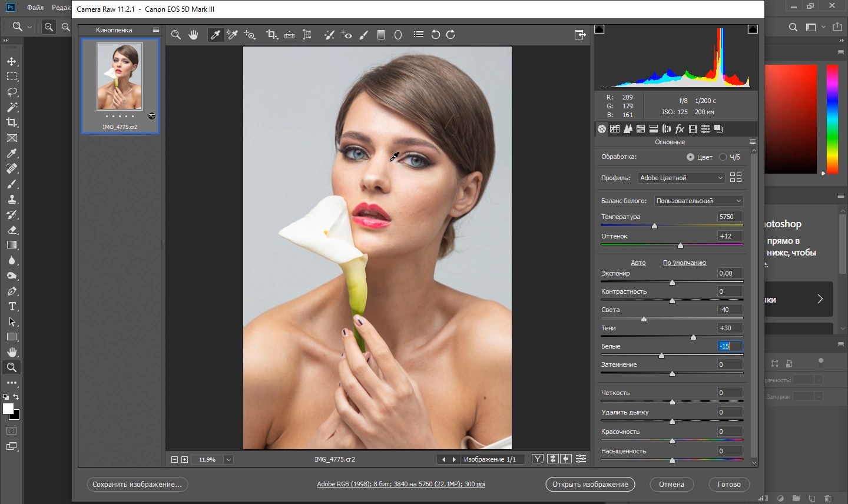Screen dimensions: 848x504
Task: Click the Температура slider handle
Action: pyautogui.click(x=654, y=226)
